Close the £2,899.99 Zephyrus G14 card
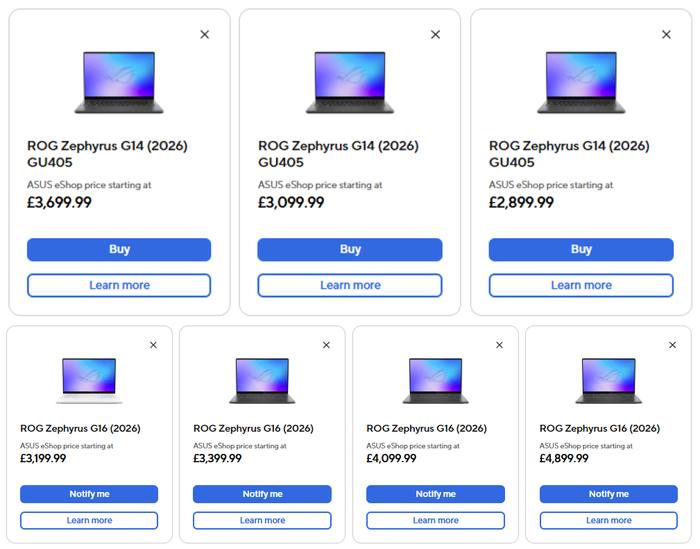 click(666, 34)
